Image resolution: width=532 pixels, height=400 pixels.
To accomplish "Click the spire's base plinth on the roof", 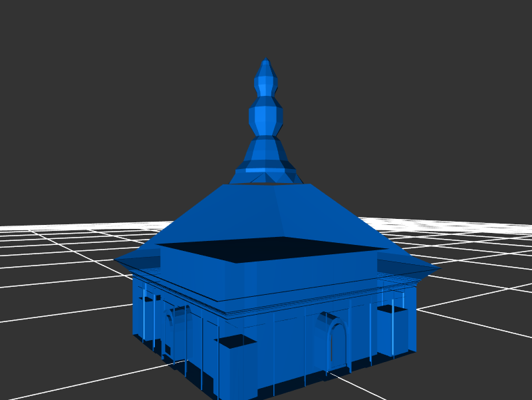I will [x=266, y=176].
